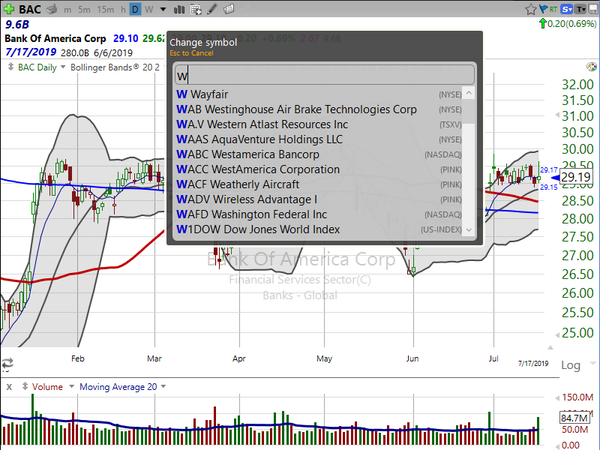Expand the Bollinger Bands indicator dropdown
The width and height of the screenshot is (600, 450).
pyautogui.click(x=162, y=68)
